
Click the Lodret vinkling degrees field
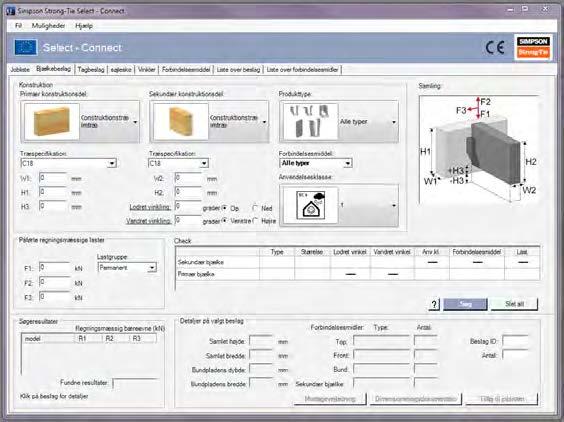pos(188,207)
